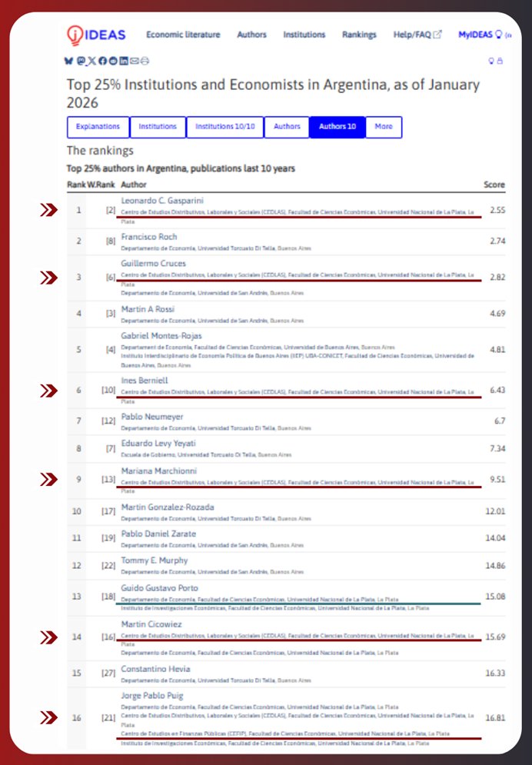The image size is (532, 765).
Task: Switch to the plain Authors tab
Action: (x=287, y=127)
